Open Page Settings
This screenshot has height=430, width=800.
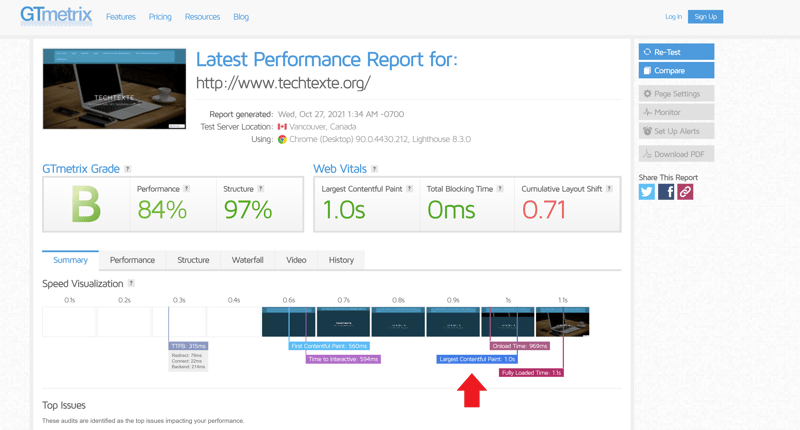(x=676, y=94)
